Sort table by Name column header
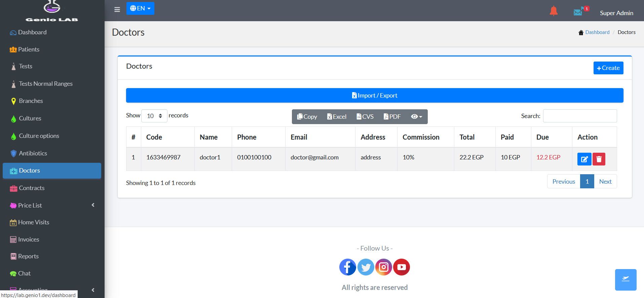Screen dimensions: 644x298 213,137
